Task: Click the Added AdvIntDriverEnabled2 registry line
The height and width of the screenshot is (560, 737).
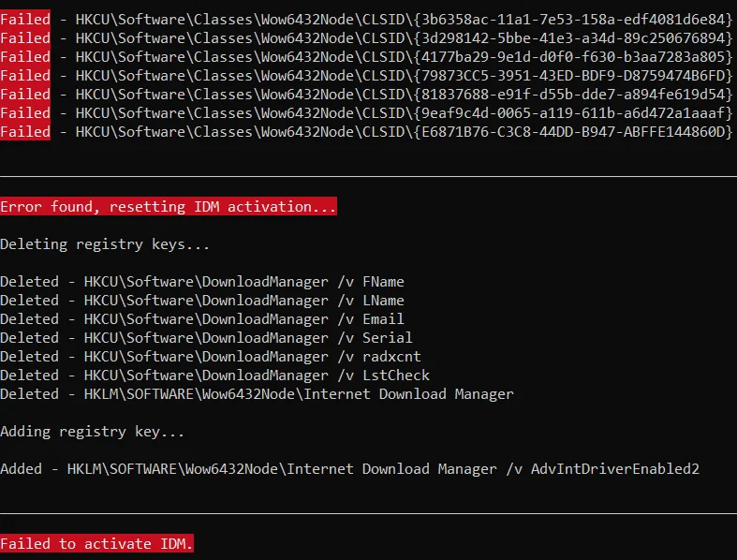Action: click(x=349, y=469)
